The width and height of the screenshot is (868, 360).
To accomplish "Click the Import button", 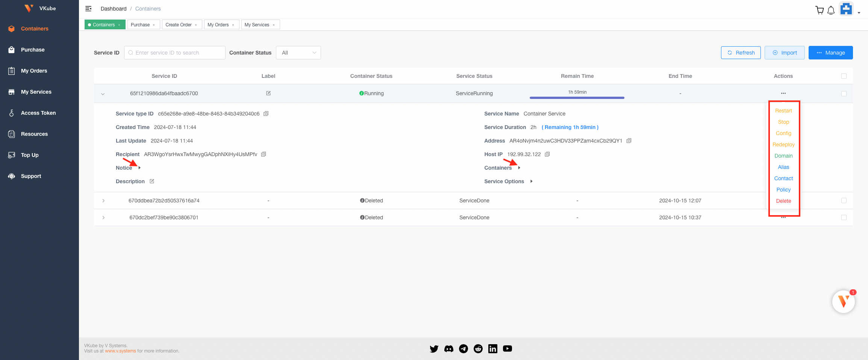I will click(785, 53).
